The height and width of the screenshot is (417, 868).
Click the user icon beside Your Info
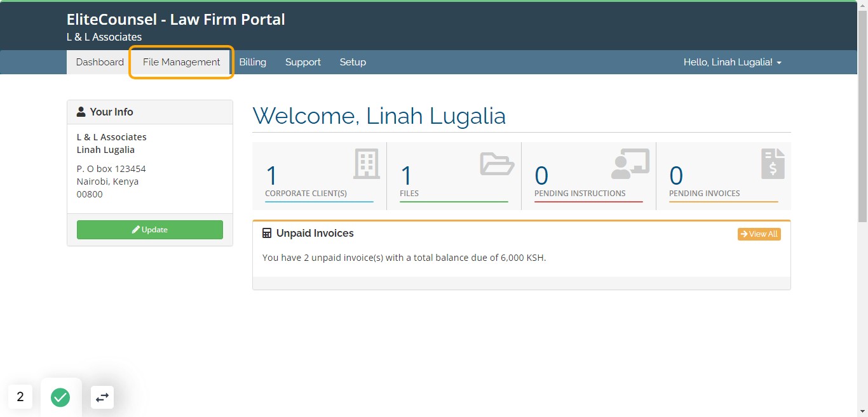pyautogui.click(x=81, y=112)
